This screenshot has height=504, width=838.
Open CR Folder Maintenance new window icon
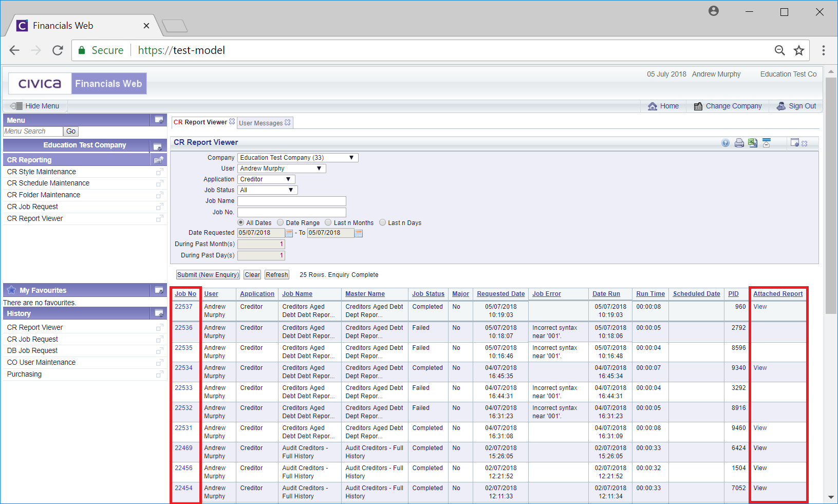[x=160, y=195]
